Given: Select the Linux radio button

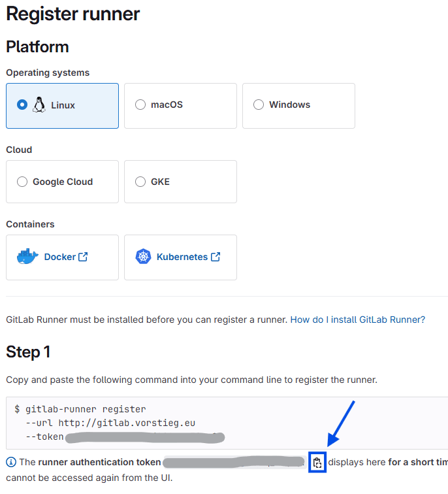Looking at the screenshot, I should pos(22,105).
